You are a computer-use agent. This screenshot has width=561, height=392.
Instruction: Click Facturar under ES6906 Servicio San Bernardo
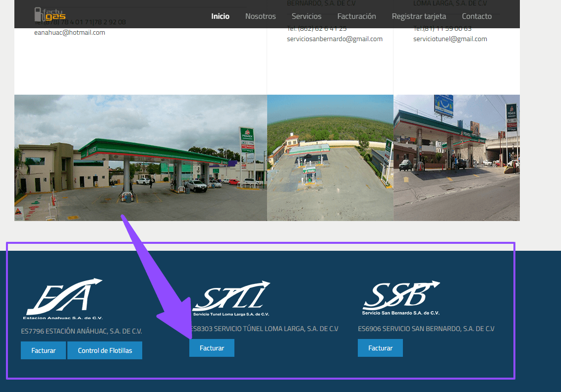pyautogui.click(x=380, y=348)
